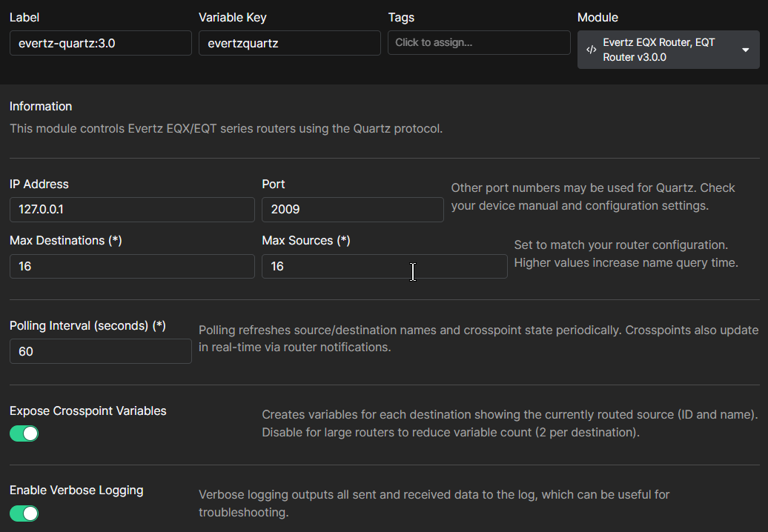Turn off Enable Verbose Logging toggle
This screenshot has width=768, height=532.
(x=24, y=513)
